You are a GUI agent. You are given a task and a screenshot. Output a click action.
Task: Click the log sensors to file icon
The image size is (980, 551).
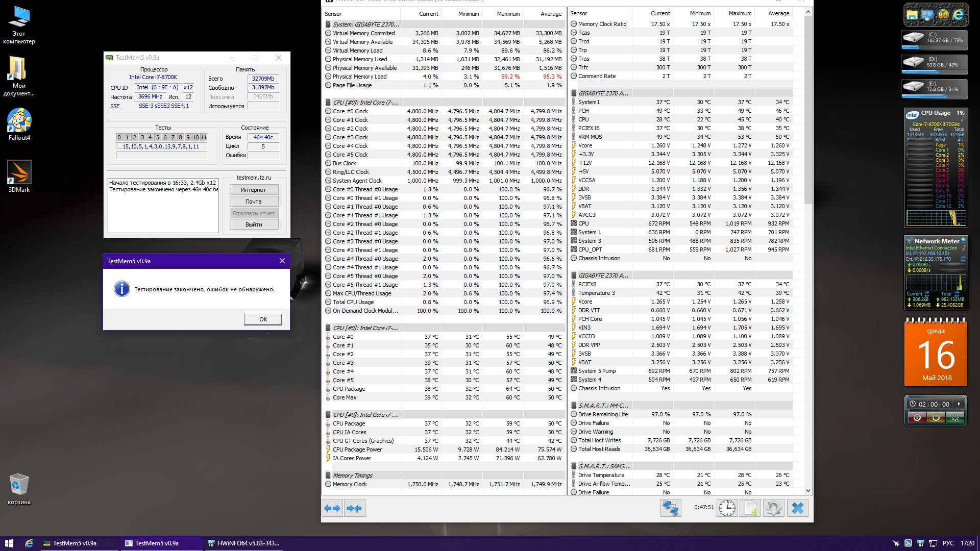click(x=751, y=508)
